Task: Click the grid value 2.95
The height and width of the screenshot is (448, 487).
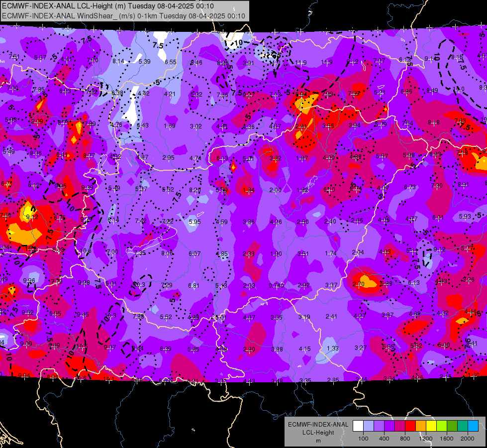Action: click(168, 157)
